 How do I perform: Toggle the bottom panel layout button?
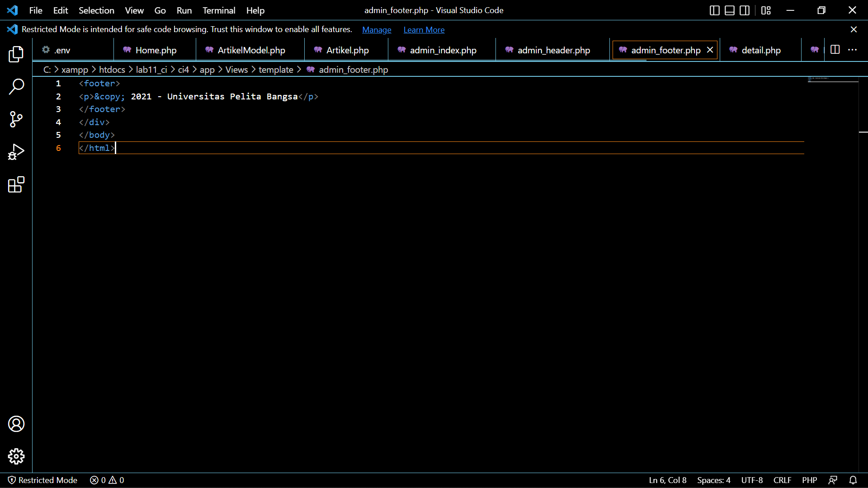click(x=729, y=10)
